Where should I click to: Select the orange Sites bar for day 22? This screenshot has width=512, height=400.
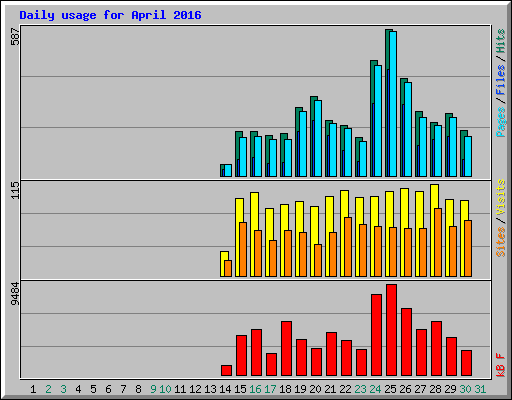[348, 247]
